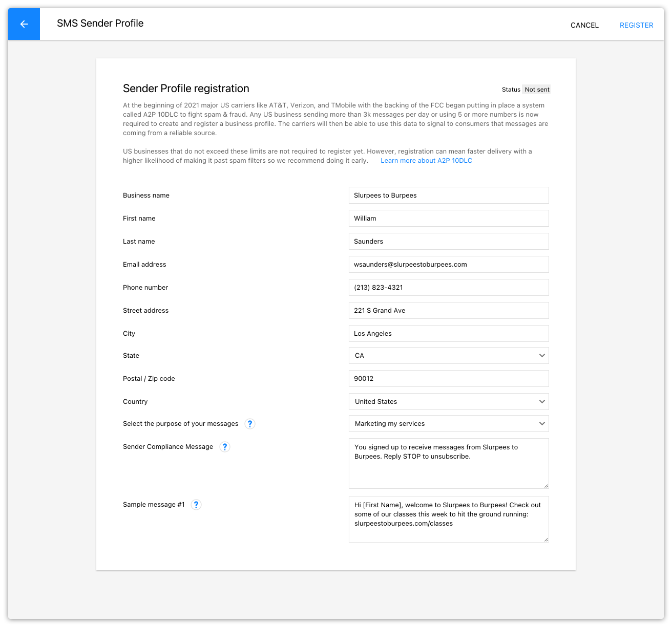
Task: Click inside the Sample message #1 textarea
Action: 449,520
